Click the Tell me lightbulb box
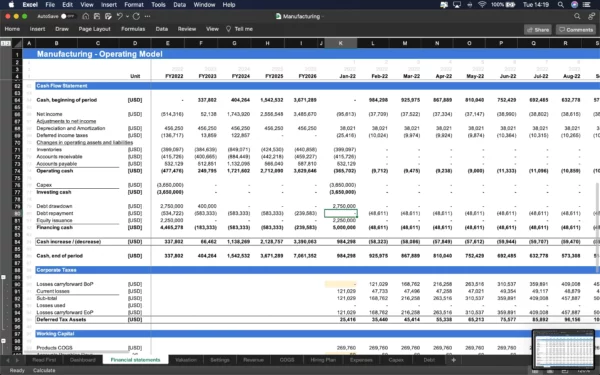600x375 pixels. (x=239, y=29)
